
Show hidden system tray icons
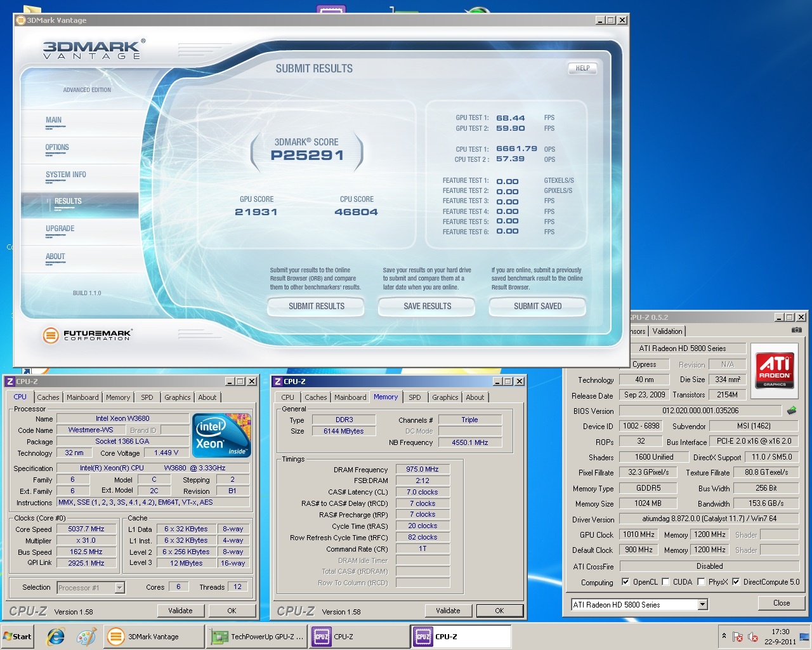[x=724, y=636]
